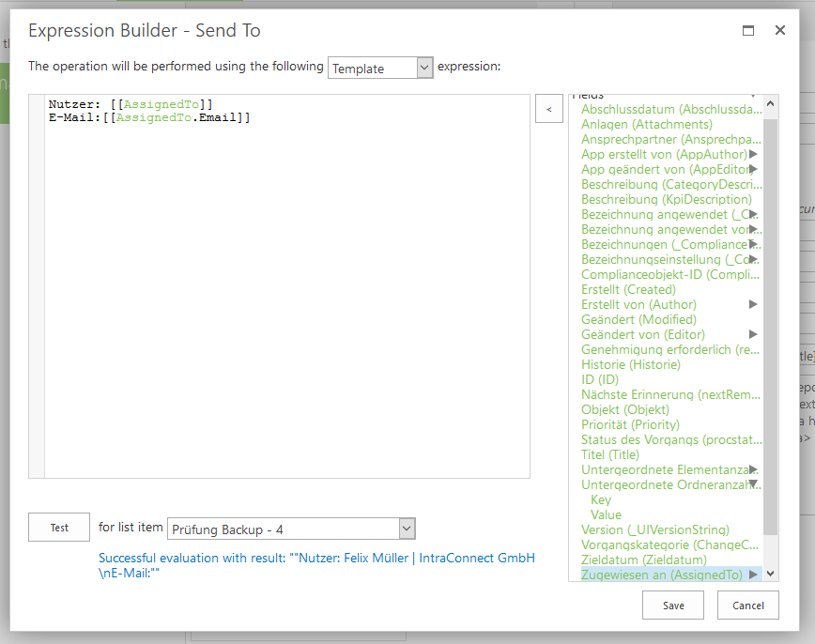The image size is (815, 644).
Task: Close the Expression Builder dialog
Action: 779,30
